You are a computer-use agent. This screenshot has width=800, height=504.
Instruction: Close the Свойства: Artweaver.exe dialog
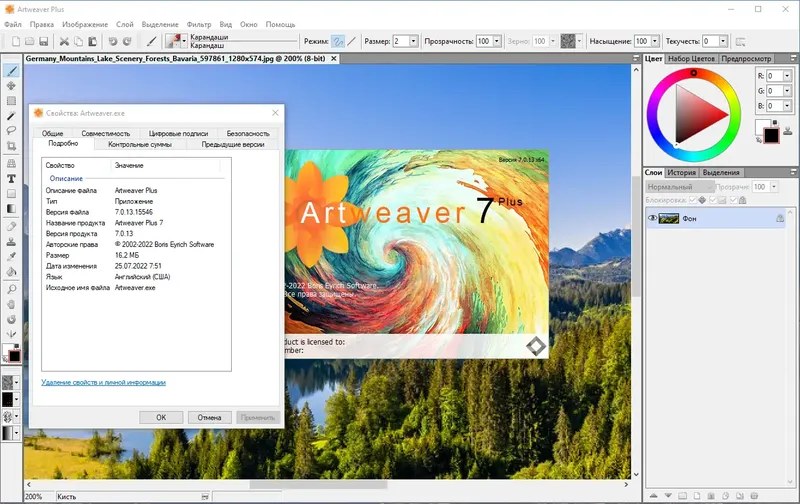(276, 113)
